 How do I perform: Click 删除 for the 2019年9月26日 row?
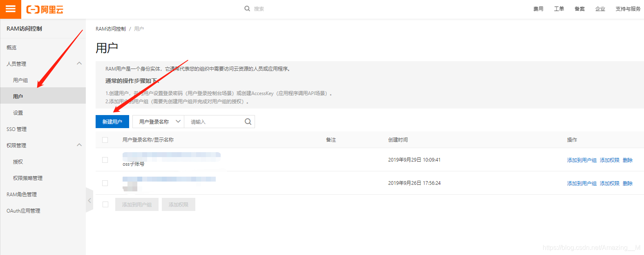point(628,184)
